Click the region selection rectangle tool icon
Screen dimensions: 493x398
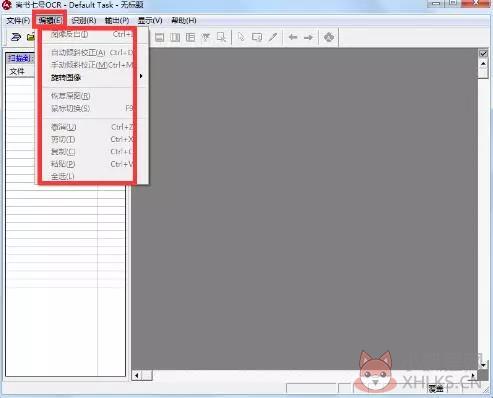(x=257, y=37)
